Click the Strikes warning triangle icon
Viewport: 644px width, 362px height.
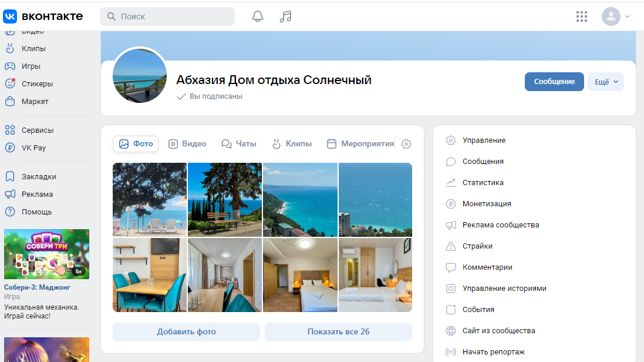(x=451, y=246)
